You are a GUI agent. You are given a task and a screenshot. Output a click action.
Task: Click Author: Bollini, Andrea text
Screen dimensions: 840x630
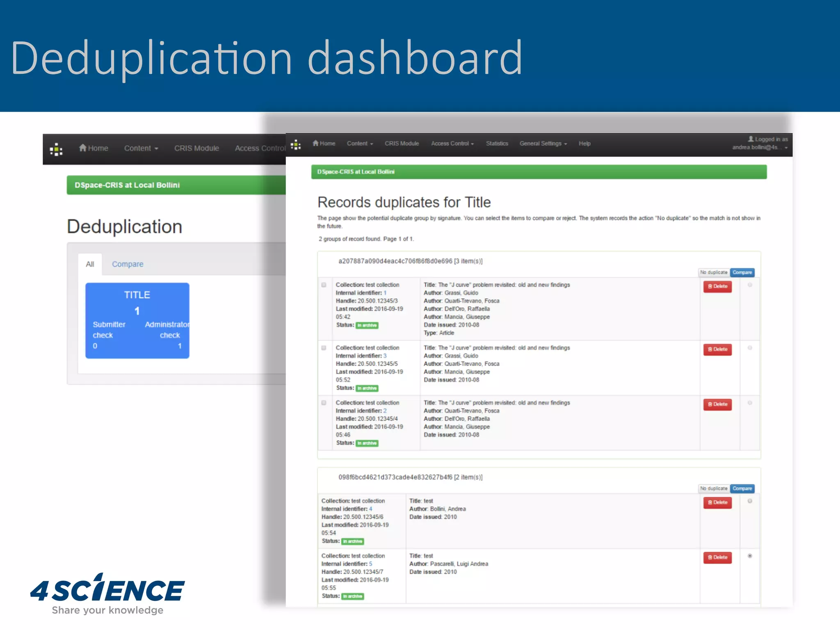(438, 509)
